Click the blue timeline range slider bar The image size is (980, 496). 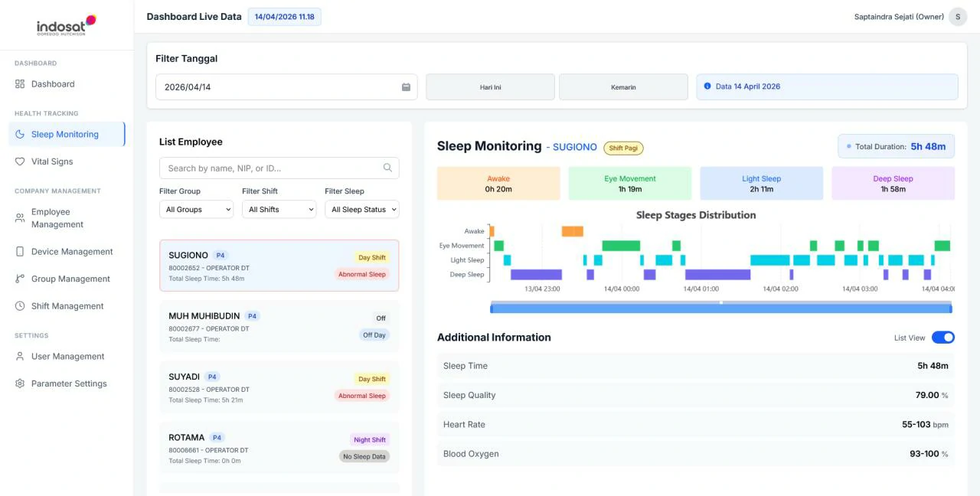pyautogui.click(x=720, y=308)
